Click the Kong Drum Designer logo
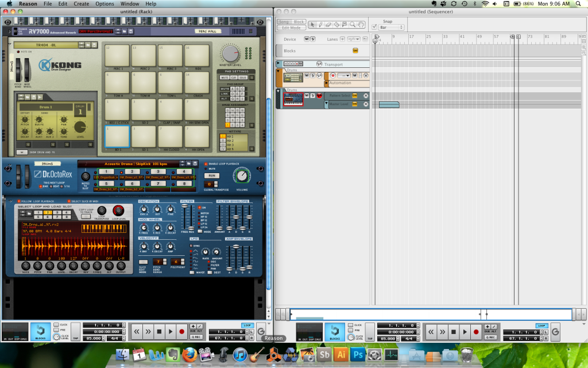The image size is (588, 368). 60,66
